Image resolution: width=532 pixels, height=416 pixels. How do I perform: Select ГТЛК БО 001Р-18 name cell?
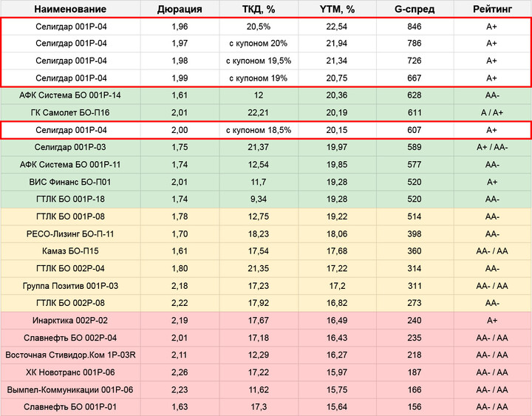pyautogui.click(x=70, y=200)
